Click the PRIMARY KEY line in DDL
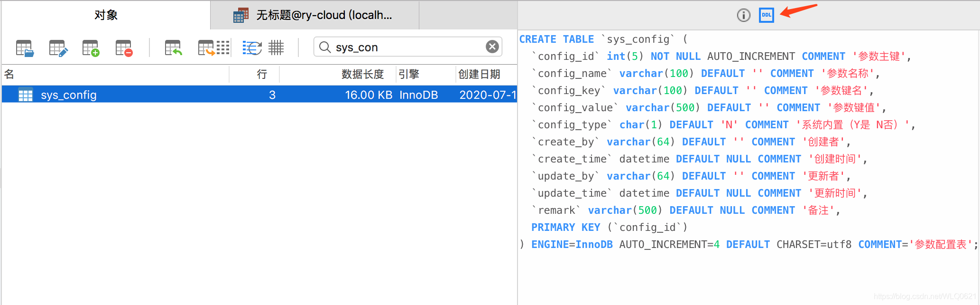 (610, 227)
